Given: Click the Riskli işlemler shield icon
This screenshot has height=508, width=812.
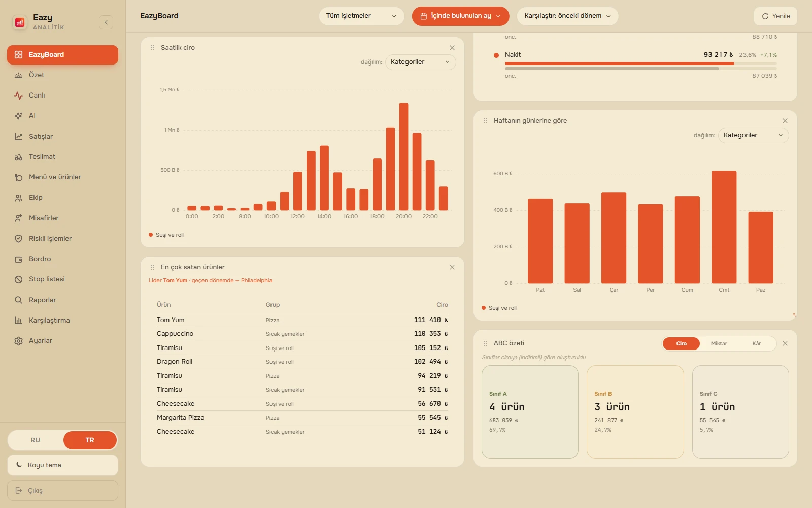Looking at the screenshot, I should (19, 239).
